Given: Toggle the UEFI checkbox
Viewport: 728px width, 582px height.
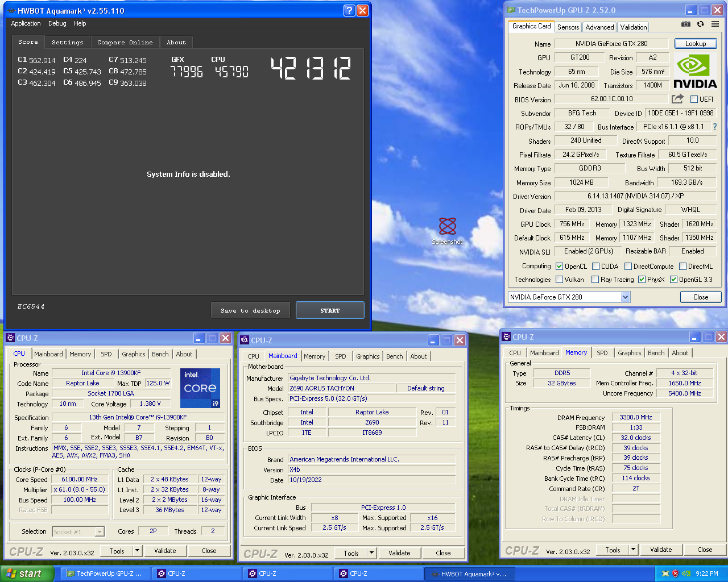Looking at the screenshot, I should 694,99.
